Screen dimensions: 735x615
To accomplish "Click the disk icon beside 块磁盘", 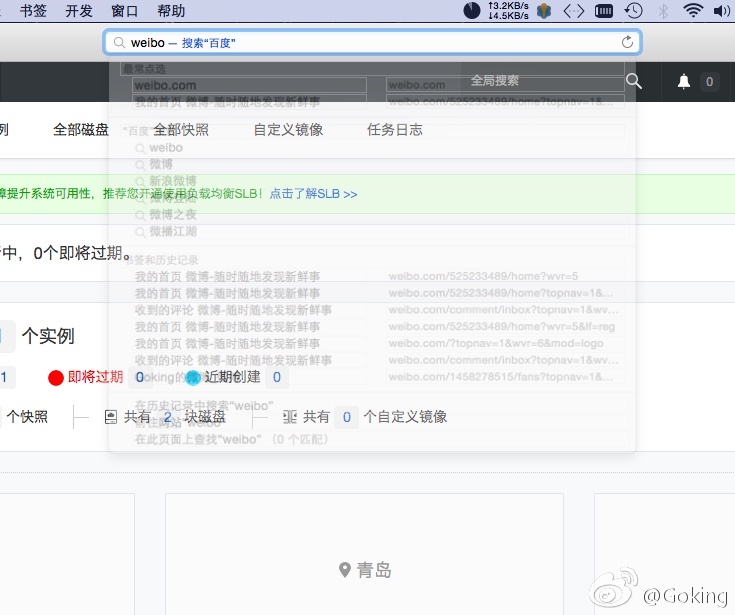I will pos(111,417).
